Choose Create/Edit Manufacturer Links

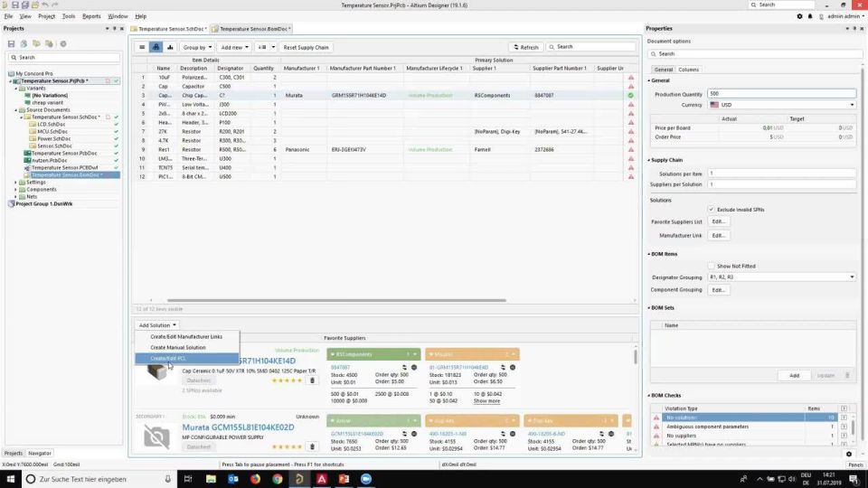click(186, 336)
